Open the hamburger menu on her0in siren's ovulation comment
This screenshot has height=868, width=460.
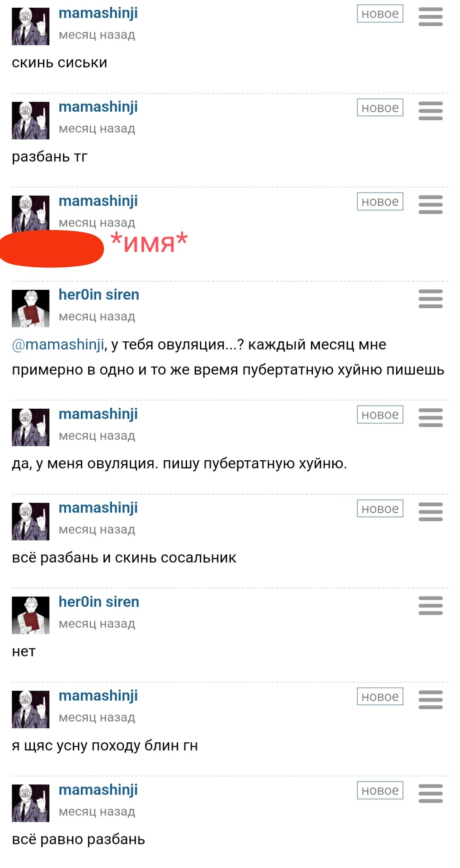(x=430, y=298)
